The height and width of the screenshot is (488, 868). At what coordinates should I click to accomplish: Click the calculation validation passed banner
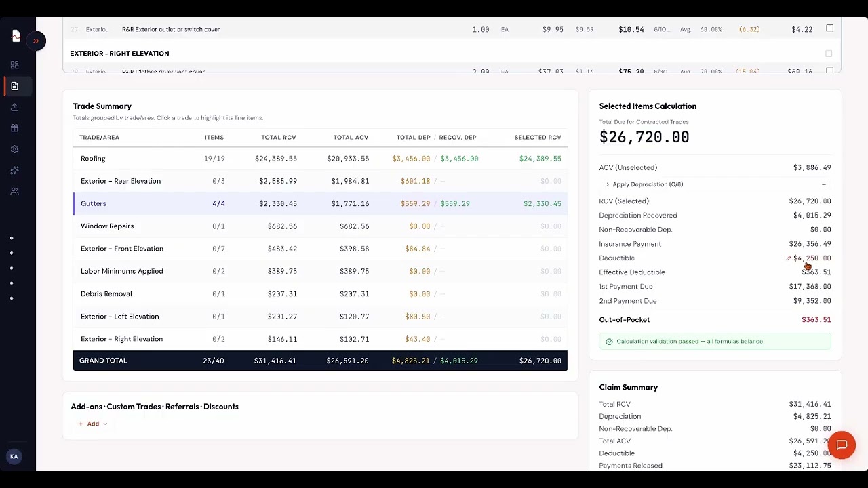[715, 342]
